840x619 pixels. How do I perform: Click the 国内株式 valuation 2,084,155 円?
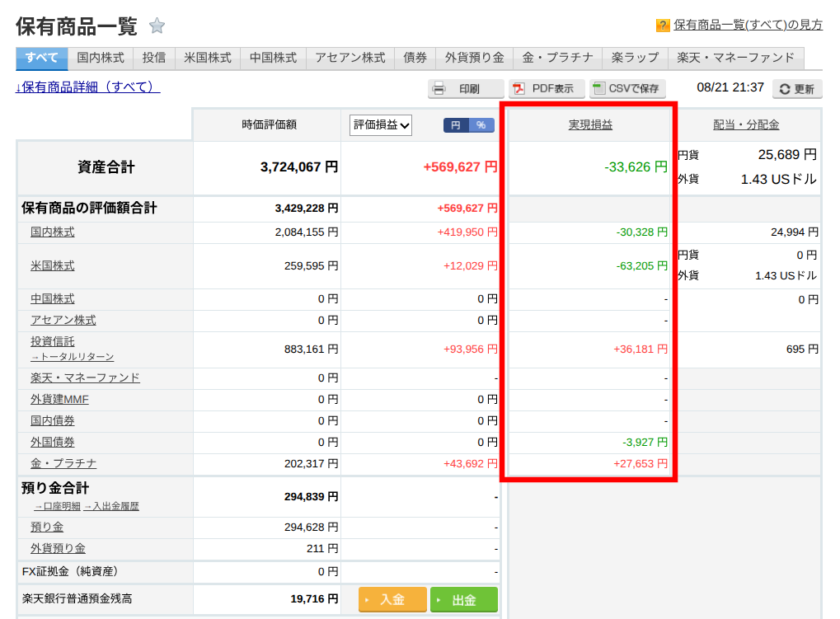point(307,232)
